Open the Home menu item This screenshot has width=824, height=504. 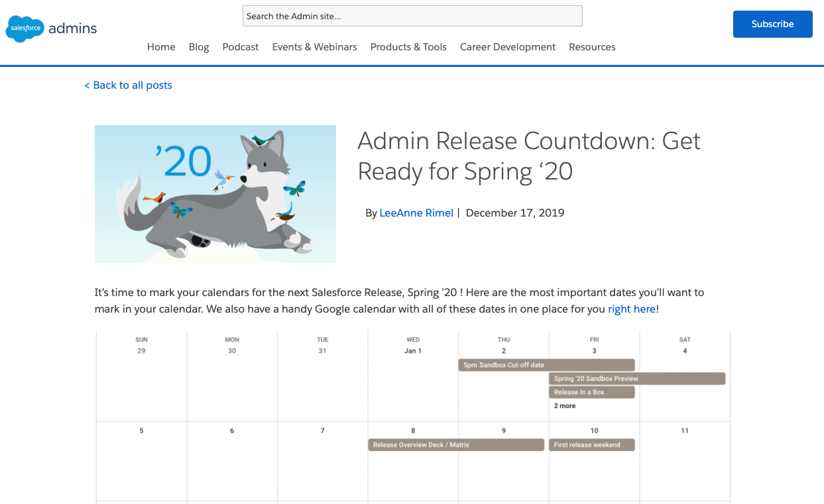[161, 47]
